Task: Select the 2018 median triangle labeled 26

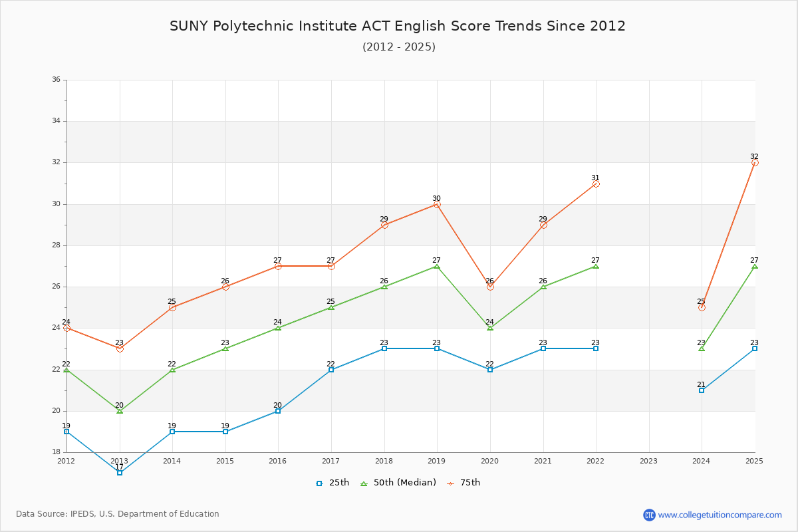Action: point(384,287)
